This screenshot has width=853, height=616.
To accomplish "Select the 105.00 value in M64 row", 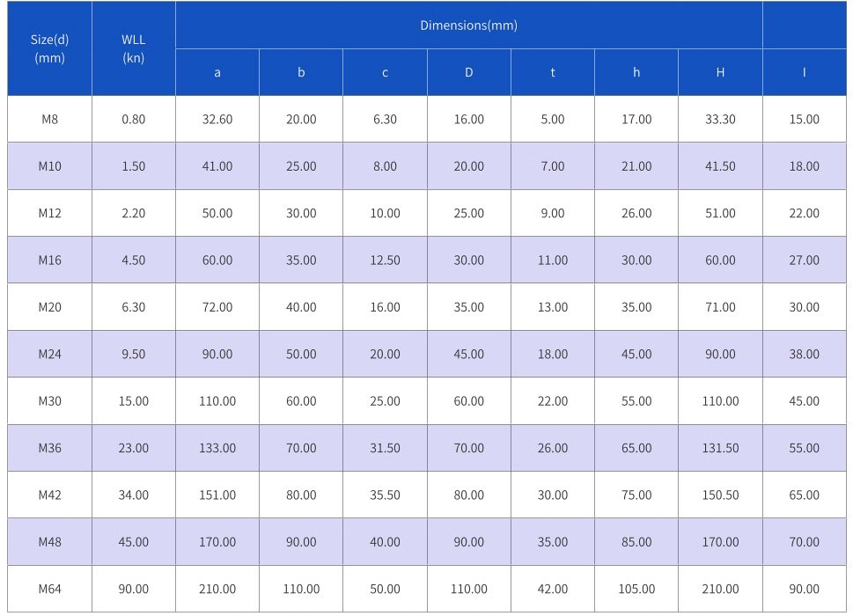I will point(636,589).
